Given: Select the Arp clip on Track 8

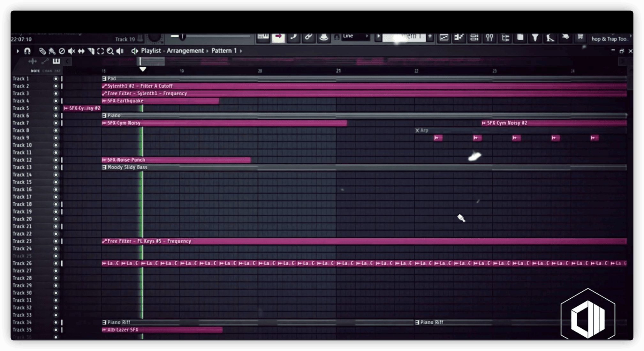Looking at the screenshot, I should tap(520, 130).
